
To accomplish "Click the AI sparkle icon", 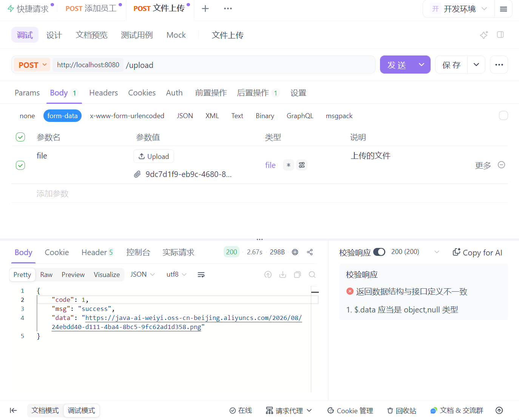I will point(484,35).
